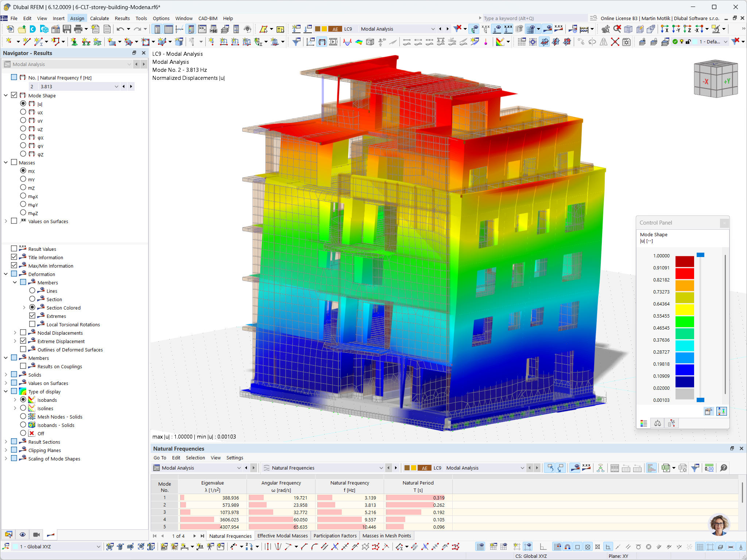This screenshot has height=560, width=747.
Task: Click Go To in the Natural Frequencies panel
Action: click(160, 458)
